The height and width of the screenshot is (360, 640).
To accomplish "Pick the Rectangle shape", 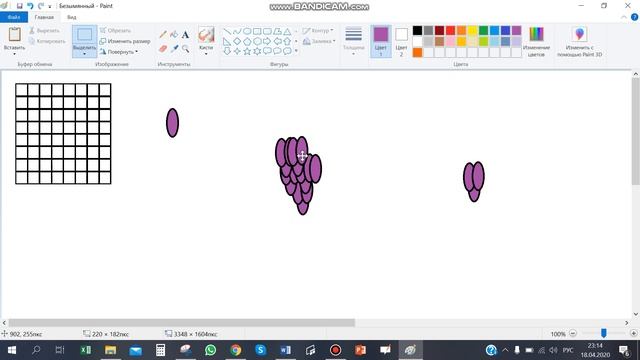I will point(257,31).
